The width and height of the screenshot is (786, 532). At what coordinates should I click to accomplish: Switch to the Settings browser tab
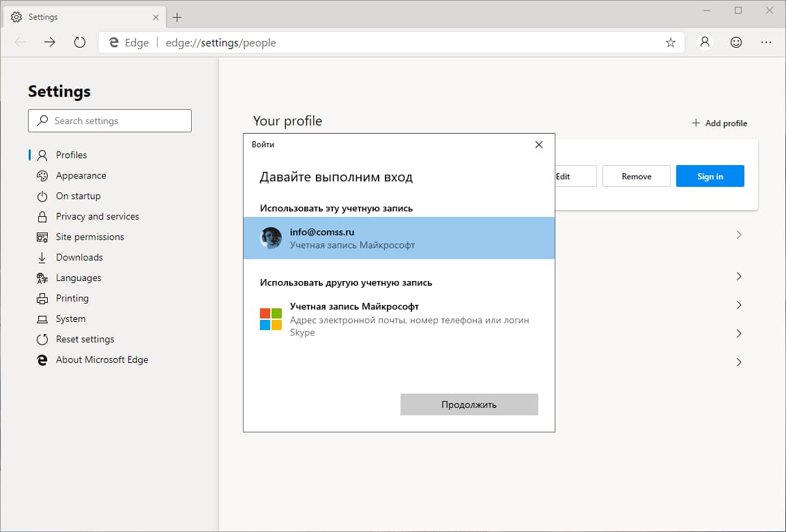coord(75,16)
